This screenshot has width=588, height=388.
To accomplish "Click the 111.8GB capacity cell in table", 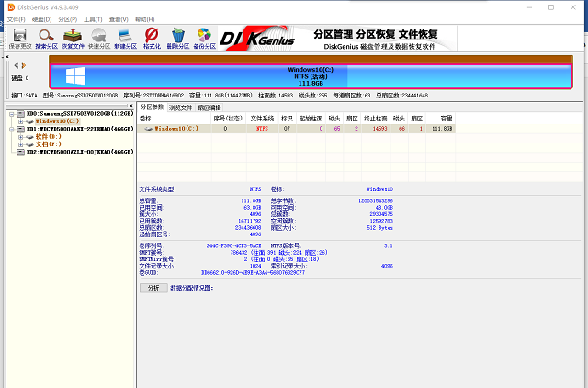I will [x=442, y=129].
